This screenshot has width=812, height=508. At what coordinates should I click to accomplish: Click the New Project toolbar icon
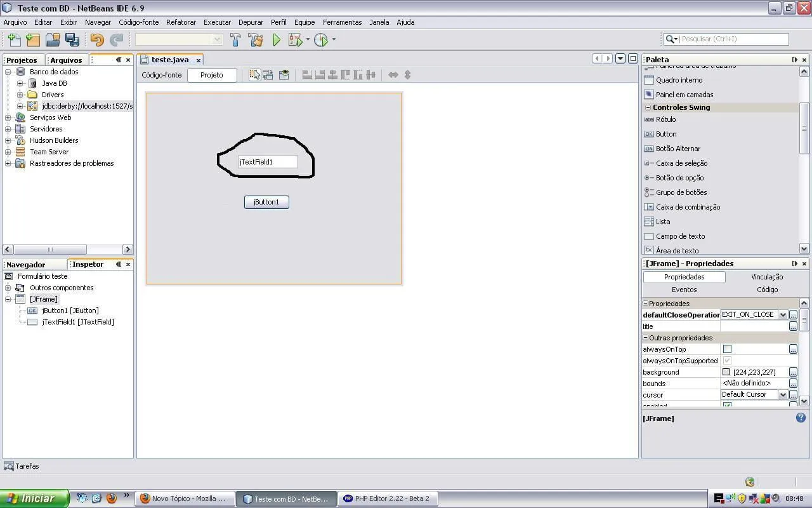point(33,40)
